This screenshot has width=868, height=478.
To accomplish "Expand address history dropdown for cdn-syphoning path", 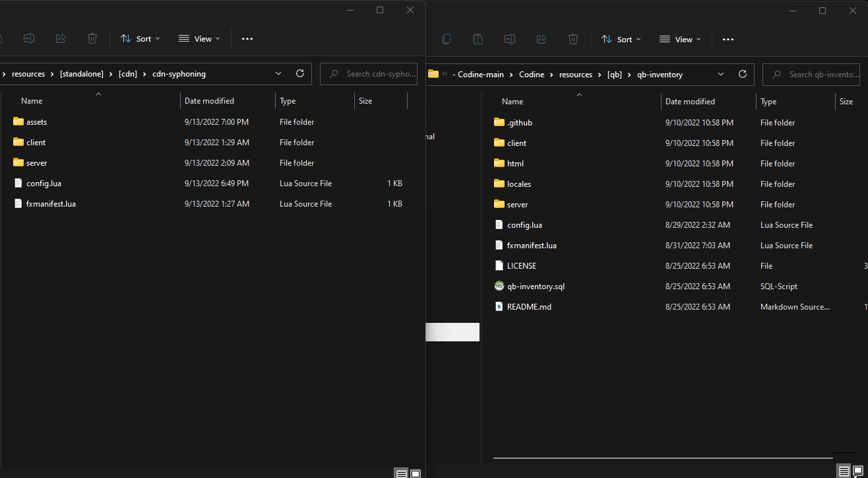I will tap(278, 74).
